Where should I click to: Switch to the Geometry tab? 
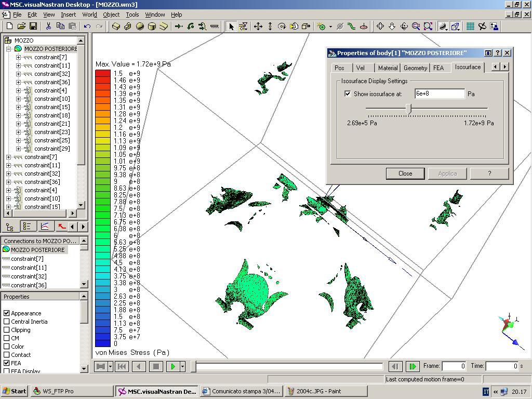coord(415,68)
